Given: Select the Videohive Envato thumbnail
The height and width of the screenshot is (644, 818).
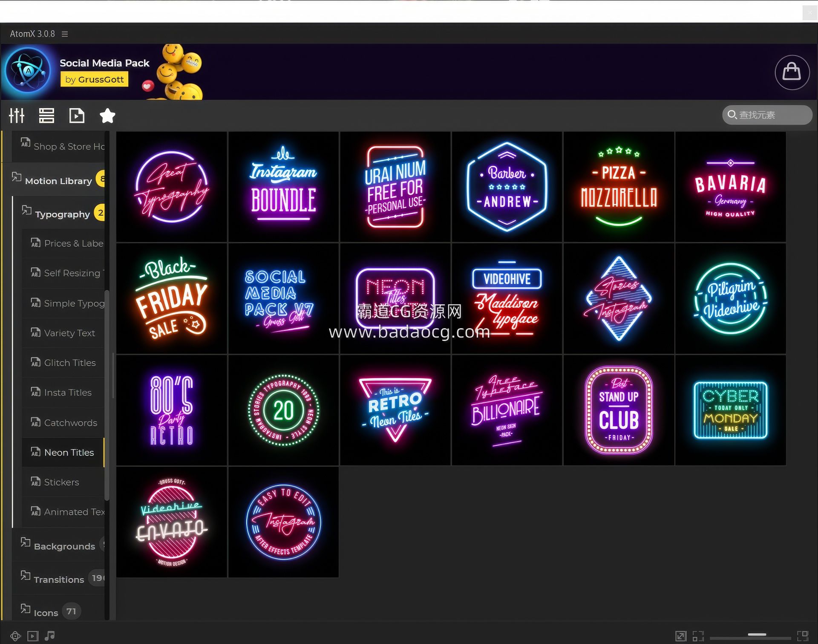Looking at the screenshot, I should (172, 522).
